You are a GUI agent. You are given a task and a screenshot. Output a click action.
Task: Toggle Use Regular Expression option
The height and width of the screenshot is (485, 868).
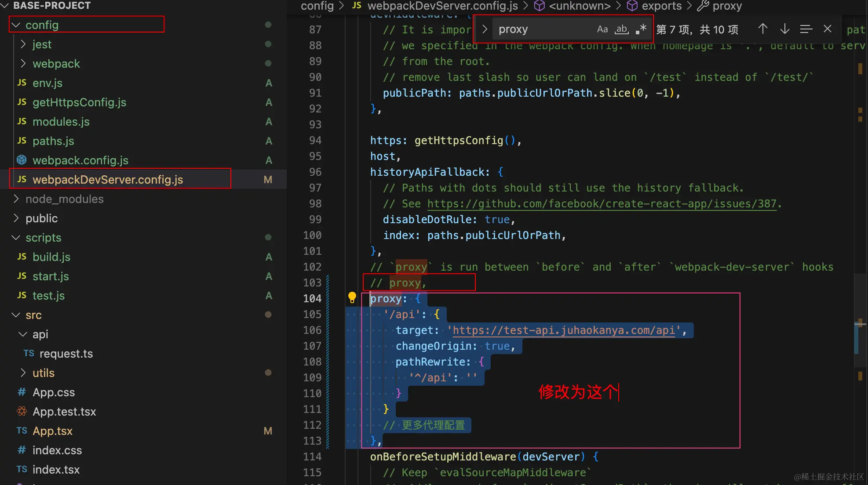[641, 29]
